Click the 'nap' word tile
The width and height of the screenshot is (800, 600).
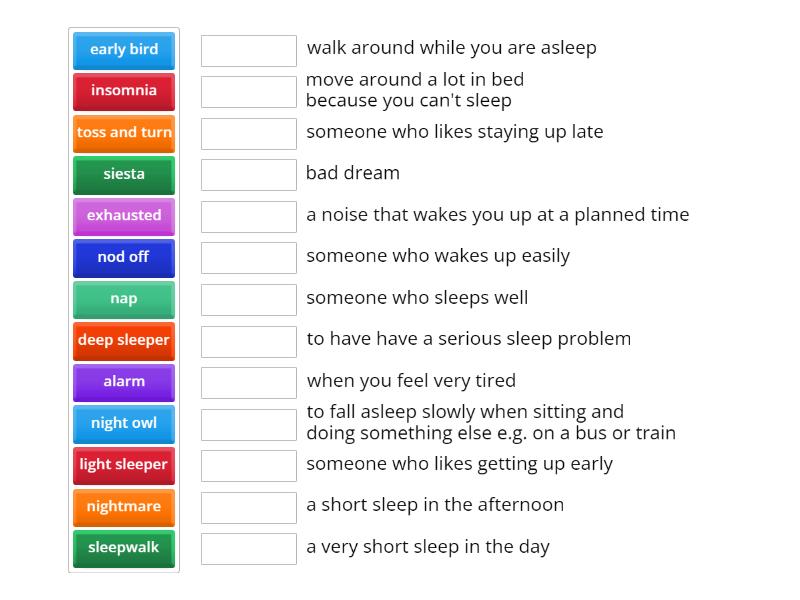[x=123, y=299]
